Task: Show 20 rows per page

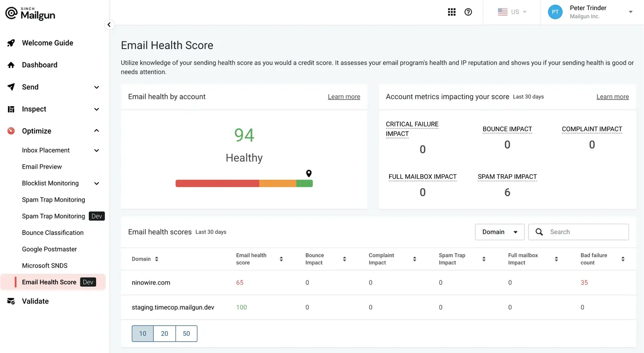Action: (164, 333)
